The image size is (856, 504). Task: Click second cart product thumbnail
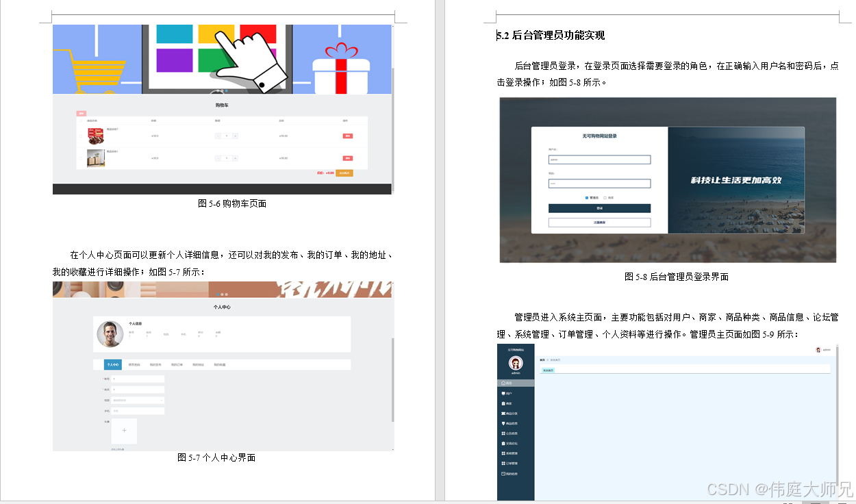point(96,158)
